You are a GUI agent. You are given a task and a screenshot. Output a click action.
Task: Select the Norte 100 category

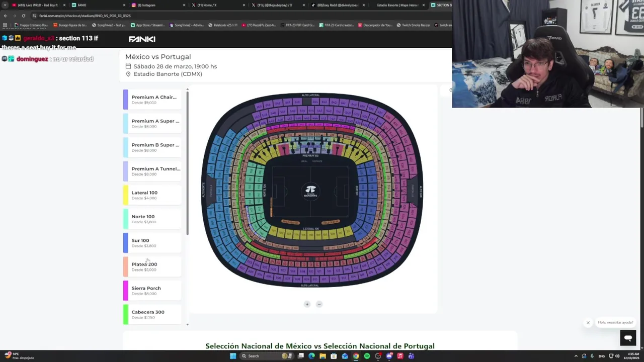[152, 219]
